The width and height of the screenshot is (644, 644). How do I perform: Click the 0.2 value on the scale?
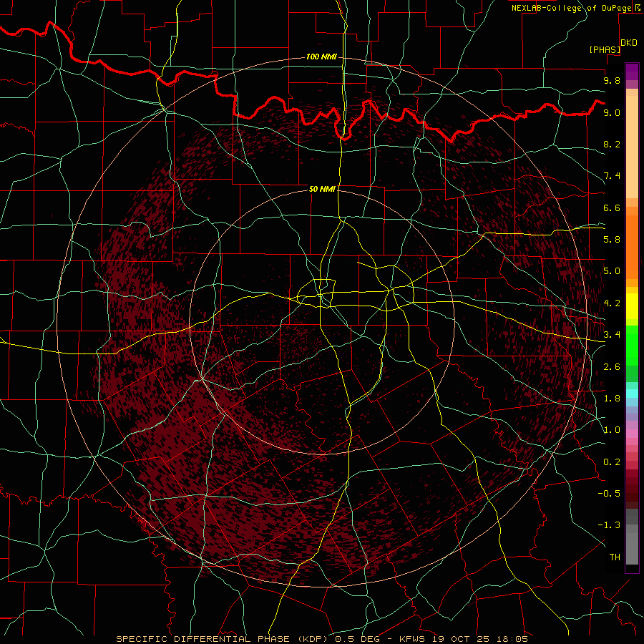pos(612,462)
